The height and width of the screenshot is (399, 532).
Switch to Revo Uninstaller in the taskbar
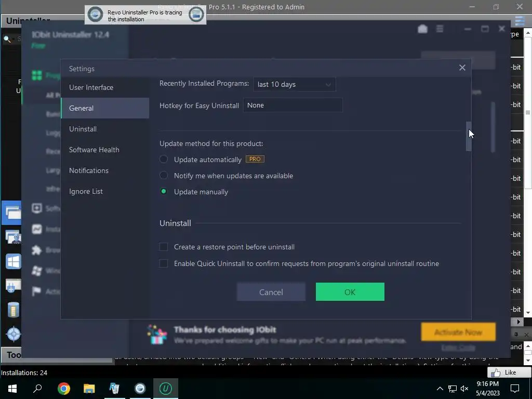coord(114,388)
